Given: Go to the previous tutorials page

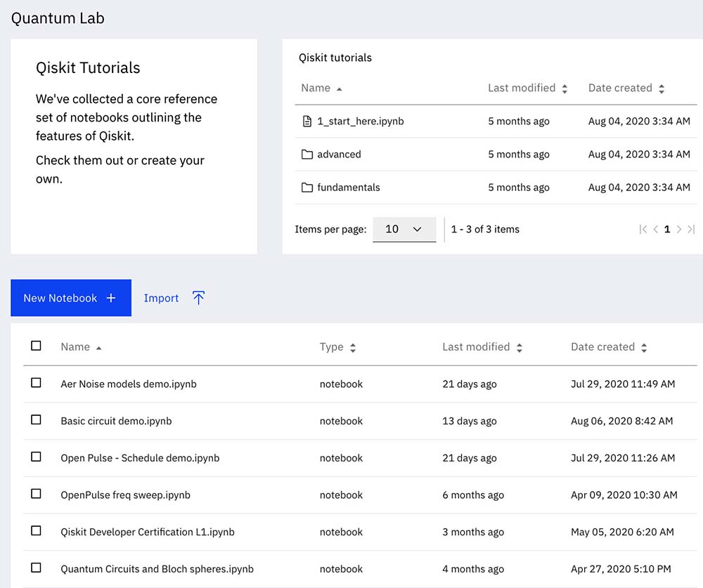Looking at the screenshot, I should click(655, 229).
